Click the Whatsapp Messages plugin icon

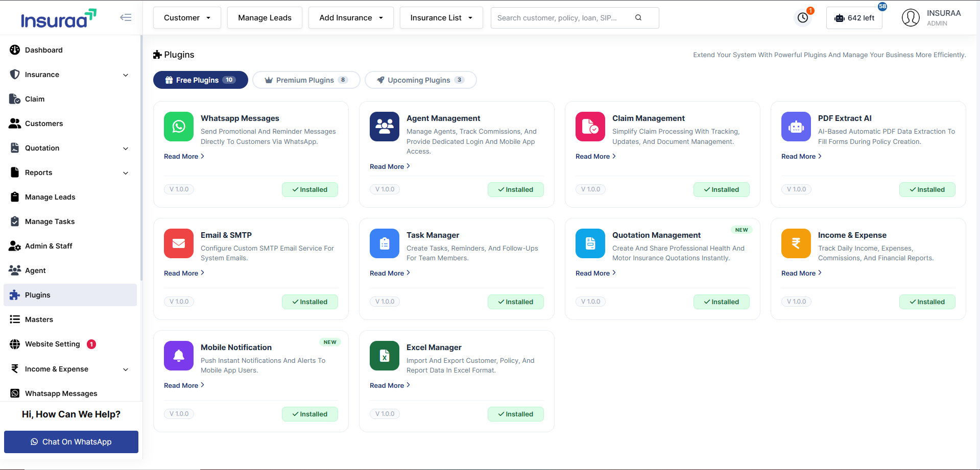tap(179, 127)
